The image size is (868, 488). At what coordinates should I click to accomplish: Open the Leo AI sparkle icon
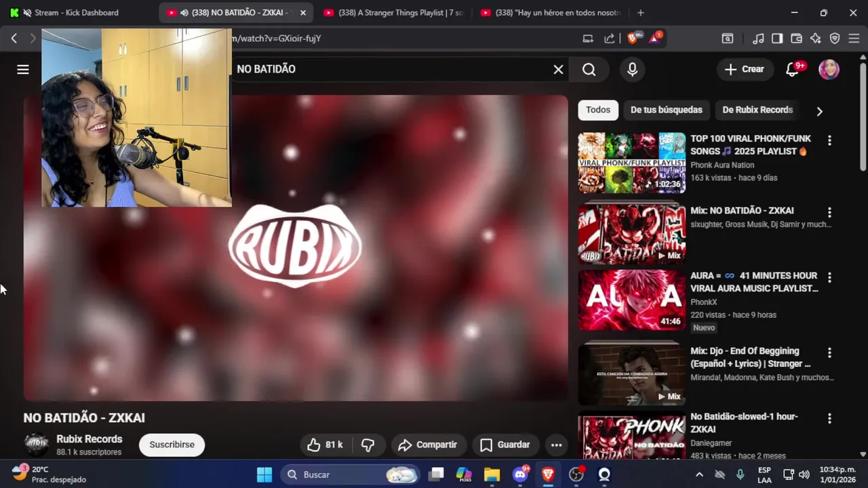tap(816, 39)
